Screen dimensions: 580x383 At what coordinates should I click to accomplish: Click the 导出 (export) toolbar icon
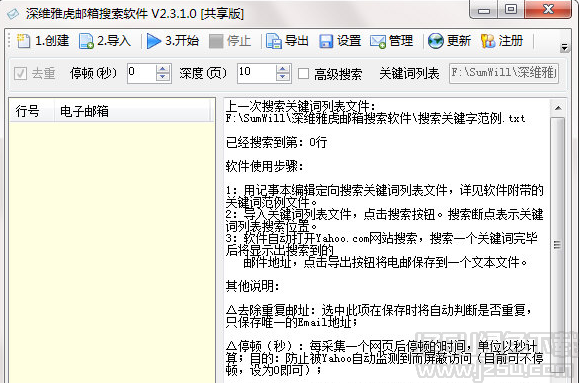point(274,41)
